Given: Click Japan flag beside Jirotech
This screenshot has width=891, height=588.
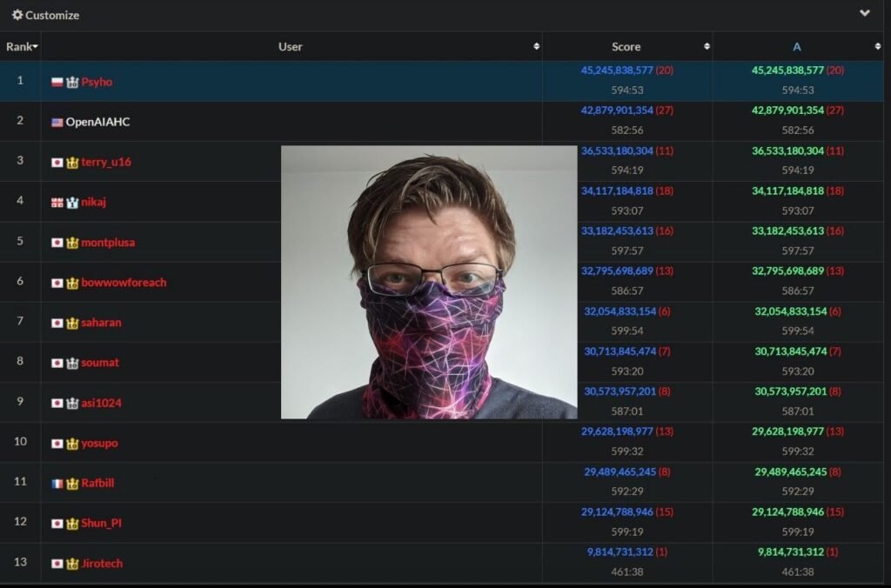Looking at the screenshot, I should pos(57,565).
